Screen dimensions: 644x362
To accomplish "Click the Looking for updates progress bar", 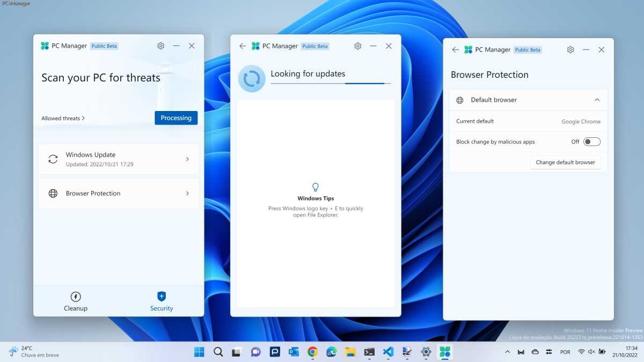I will click(x=331, y=84).
